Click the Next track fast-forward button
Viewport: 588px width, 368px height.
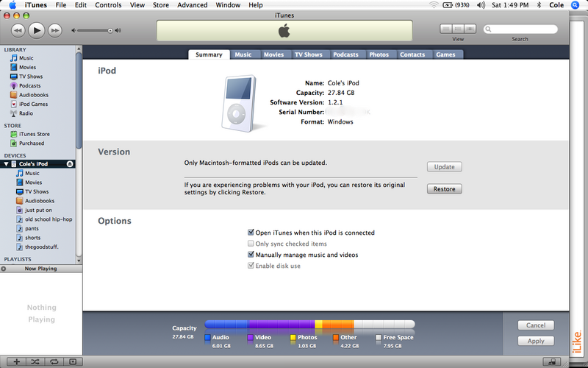coord(54,30)
